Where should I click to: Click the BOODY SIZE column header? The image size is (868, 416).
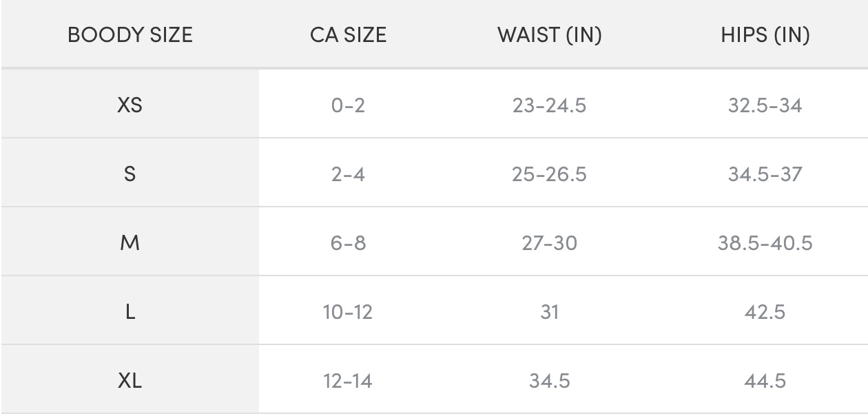[x=130, y=36]
